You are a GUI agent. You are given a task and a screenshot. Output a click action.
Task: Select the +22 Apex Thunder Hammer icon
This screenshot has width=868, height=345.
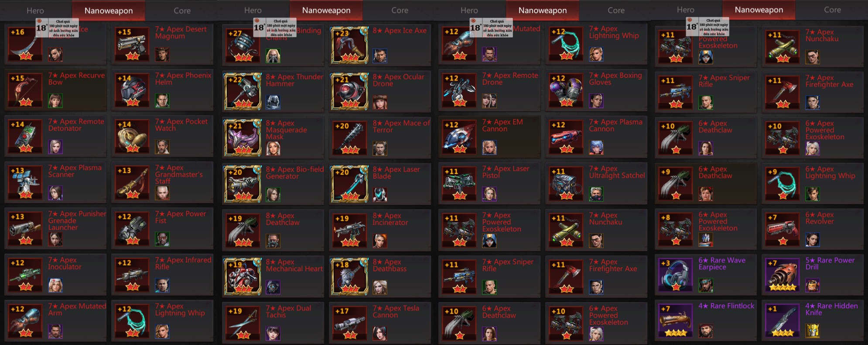pos(243,92)
